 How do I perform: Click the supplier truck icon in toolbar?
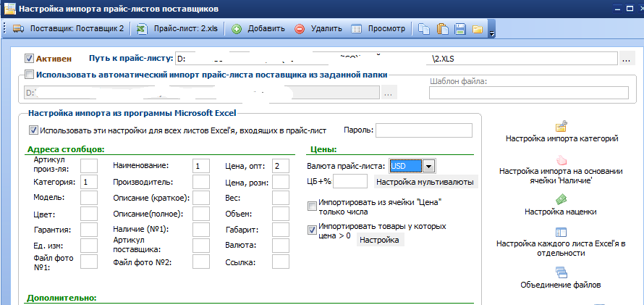point(18,29)
